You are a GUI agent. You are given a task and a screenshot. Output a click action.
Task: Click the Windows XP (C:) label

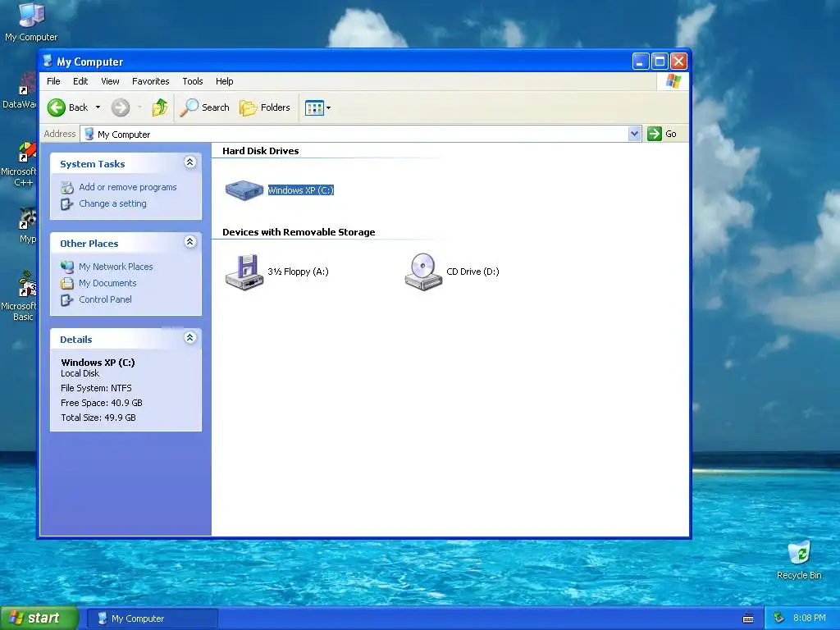(300, 190)
